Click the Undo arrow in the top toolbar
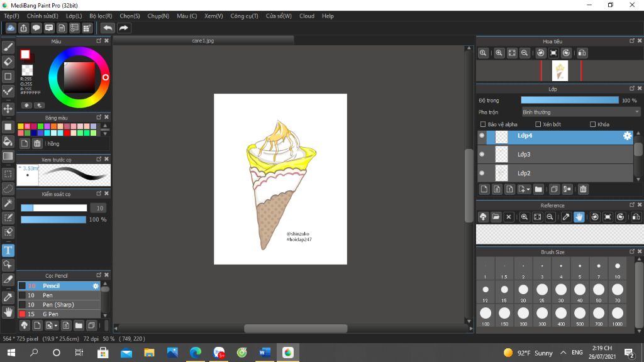Screen dimensions: 644x362 (108, 28)
